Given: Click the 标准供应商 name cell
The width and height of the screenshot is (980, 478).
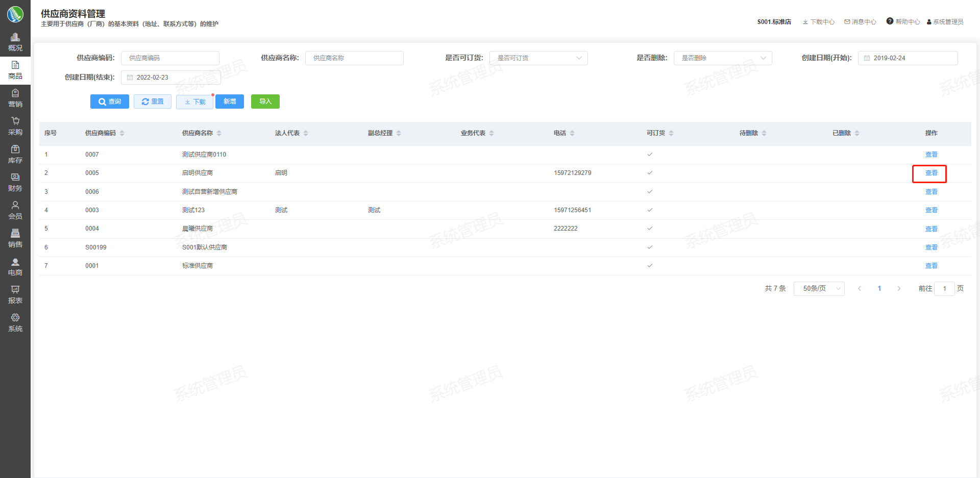Looking at the screenshot, I should pos(198,266).
